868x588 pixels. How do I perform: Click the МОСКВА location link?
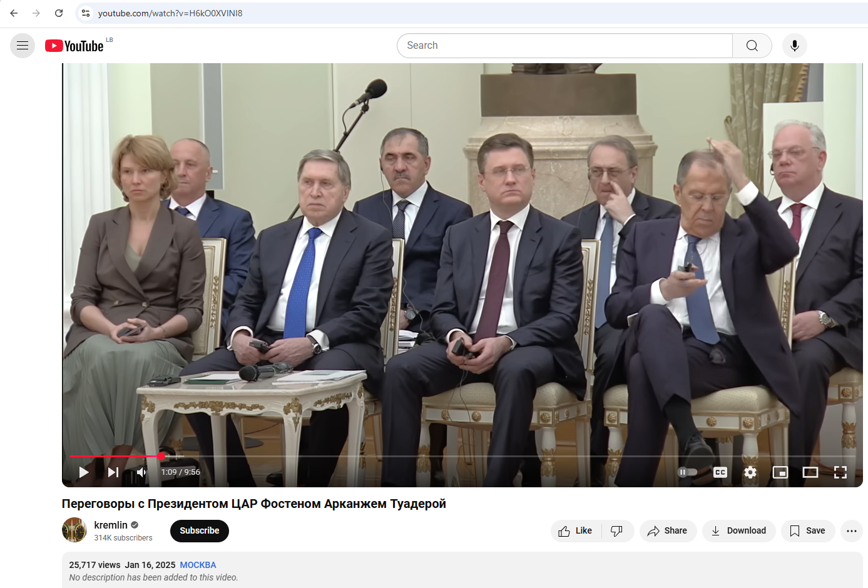[x=198, y=565]
